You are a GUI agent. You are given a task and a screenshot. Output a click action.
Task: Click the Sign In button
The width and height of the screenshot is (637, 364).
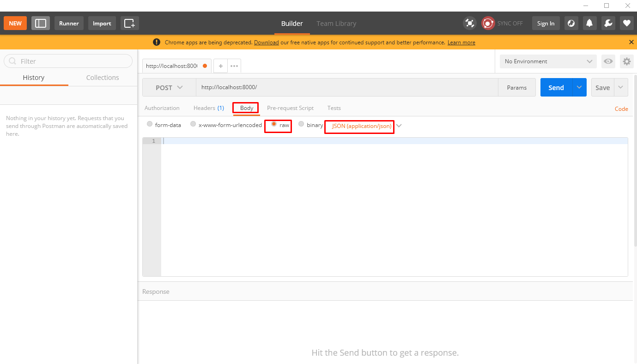pos(546,23)
